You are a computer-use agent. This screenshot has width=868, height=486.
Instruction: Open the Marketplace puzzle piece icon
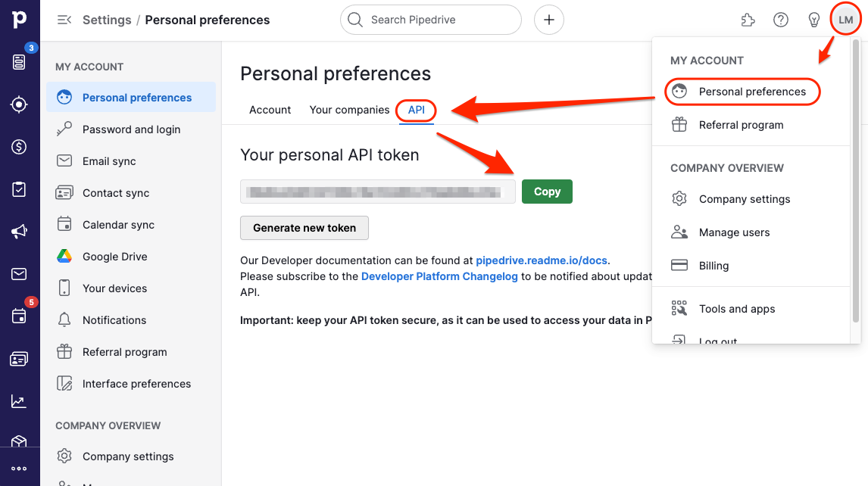pos(748,20)
